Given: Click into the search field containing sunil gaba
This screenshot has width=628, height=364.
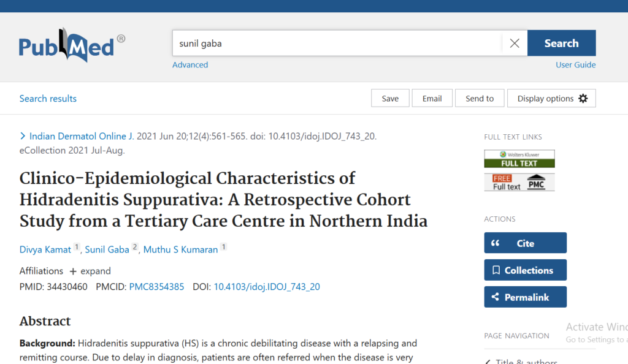Looking at the screenshot, I should click(x=336, y=44).
